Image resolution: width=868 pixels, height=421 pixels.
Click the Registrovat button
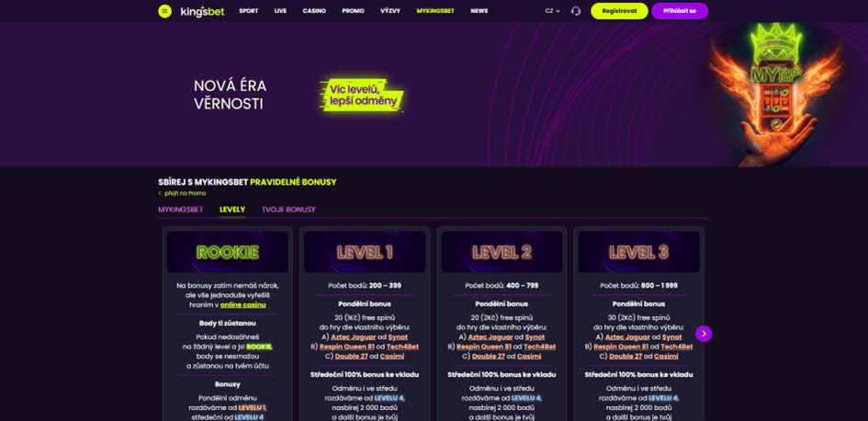pos(619,11)
